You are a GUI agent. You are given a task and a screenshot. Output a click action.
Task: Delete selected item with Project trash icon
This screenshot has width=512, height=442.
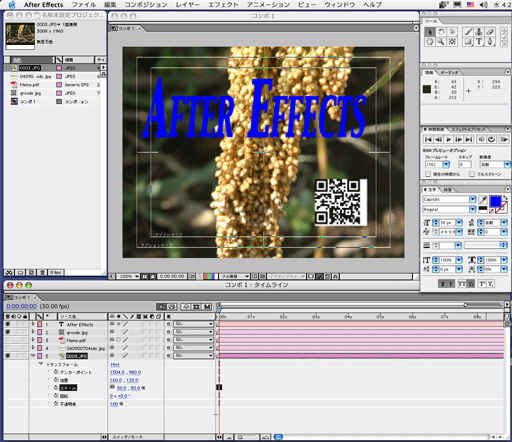pyautogui.click(x=42, y=273)
